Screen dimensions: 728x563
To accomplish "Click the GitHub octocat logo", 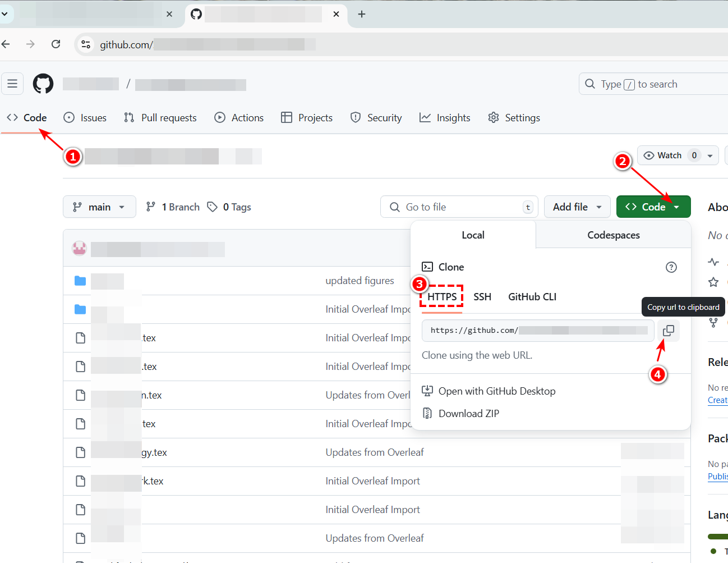I will pyautogui.click(x=43, y=83).
